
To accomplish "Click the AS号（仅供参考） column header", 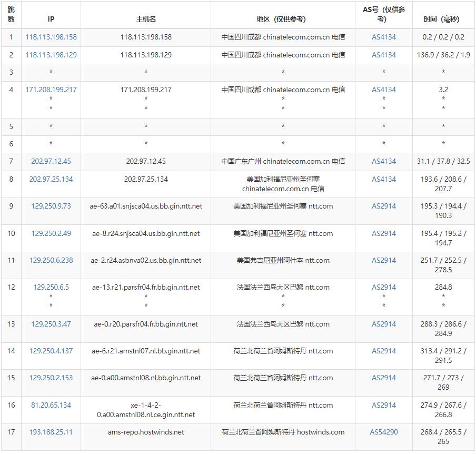I will coord(384,14).
